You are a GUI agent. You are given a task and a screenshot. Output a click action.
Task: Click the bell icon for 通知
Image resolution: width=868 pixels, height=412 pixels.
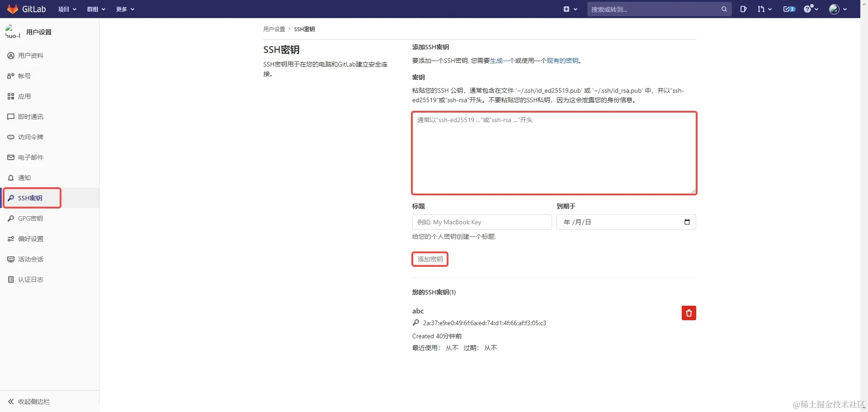tap(11, 178)
